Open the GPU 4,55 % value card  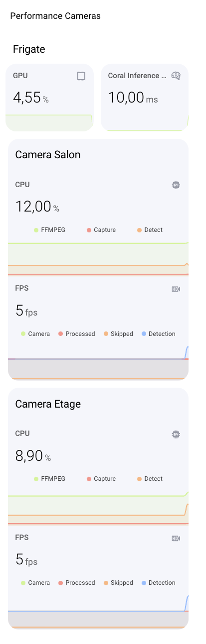[x=49, y=98]
